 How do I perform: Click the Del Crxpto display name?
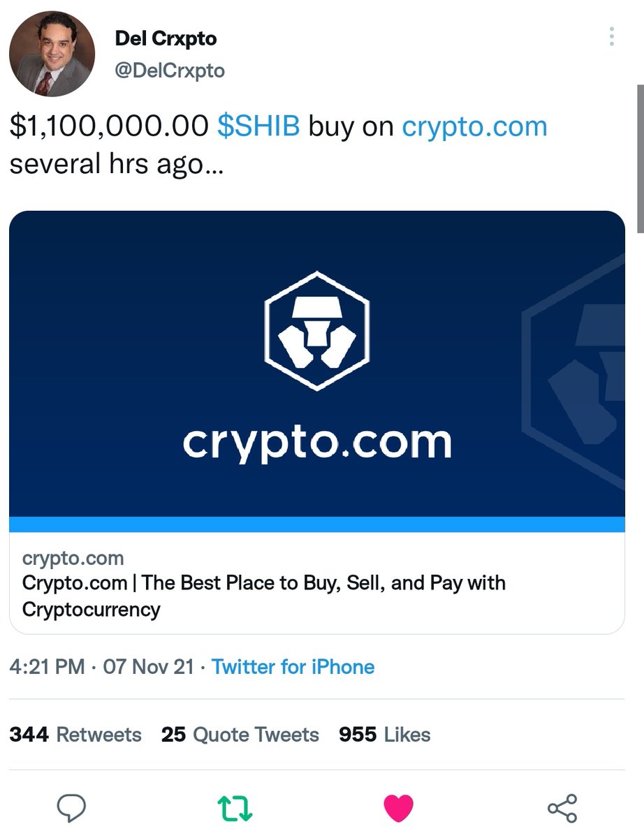pos(166,39)
